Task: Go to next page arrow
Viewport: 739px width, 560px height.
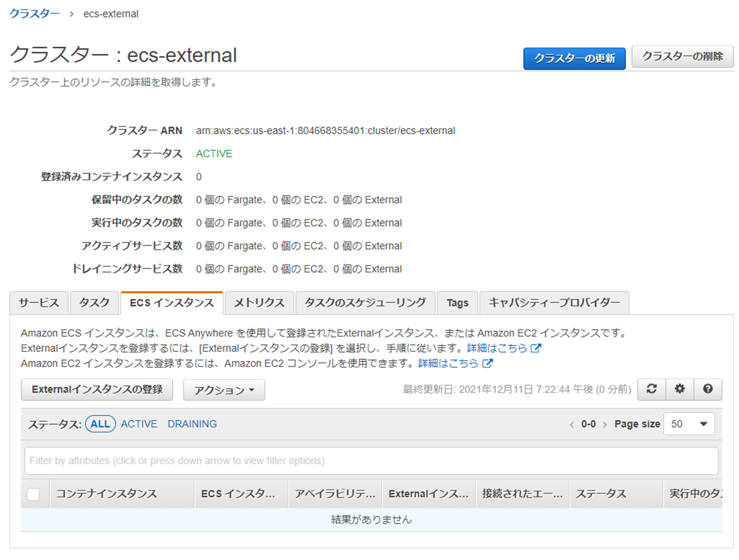Action: tap(605, 424)
